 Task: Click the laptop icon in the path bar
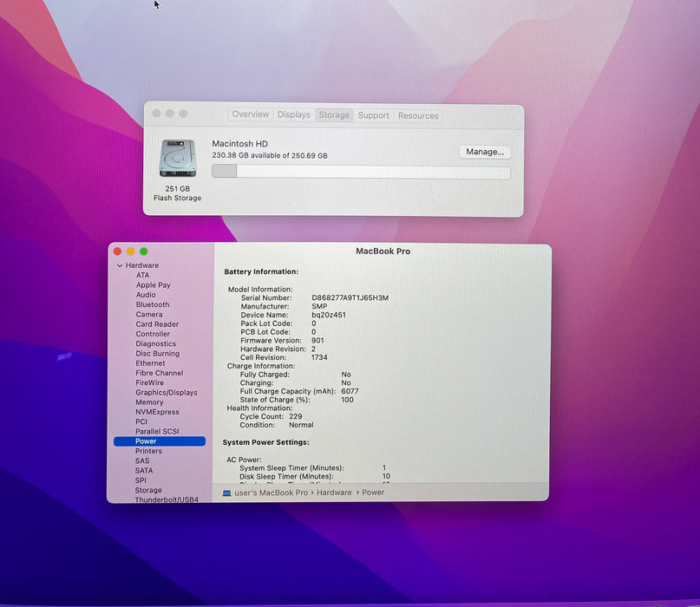click(226, 493)
